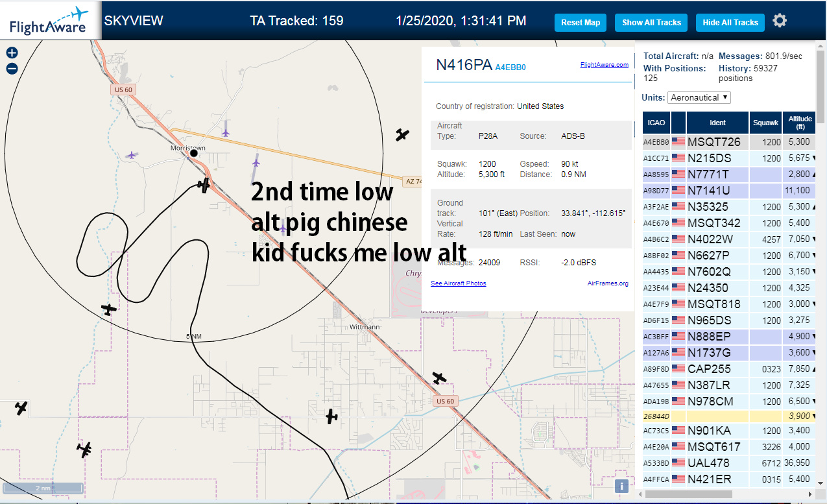This screenshot has height=504, width=827.
Task: Click the US flag in the MSQT726 row
Action: click(678, 142)
